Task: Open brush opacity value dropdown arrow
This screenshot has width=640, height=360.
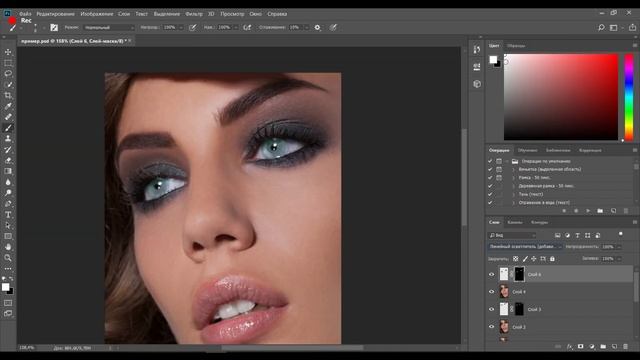Action: click(181, 27)
